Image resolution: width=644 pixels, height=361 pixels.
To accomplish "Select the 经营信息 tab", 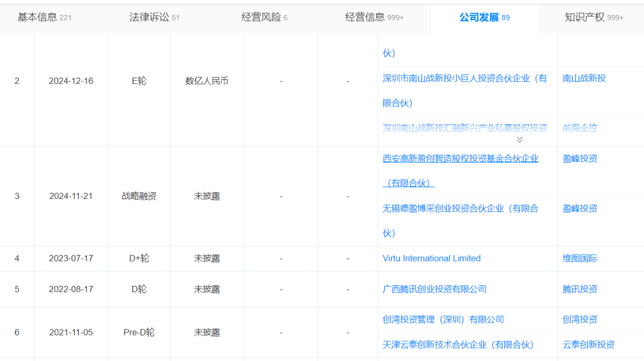I will (x=374, y=18).
